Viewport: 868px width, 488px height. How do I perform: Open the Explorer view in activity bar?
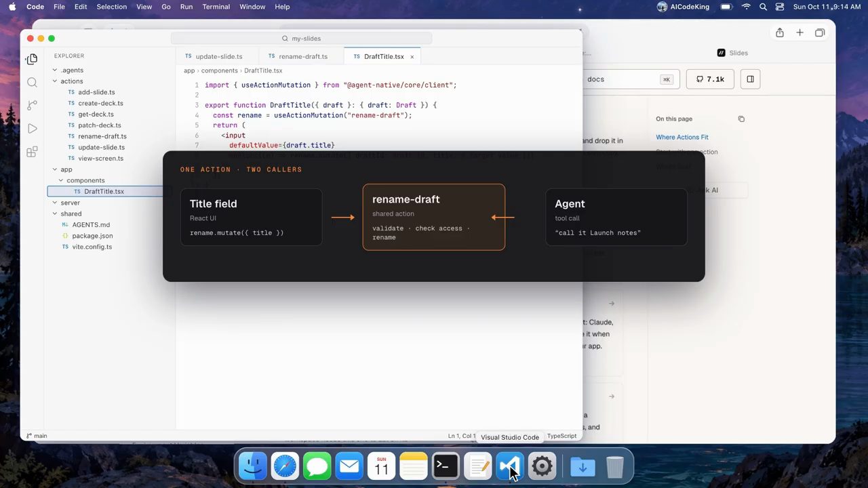(x=32, y=59)
